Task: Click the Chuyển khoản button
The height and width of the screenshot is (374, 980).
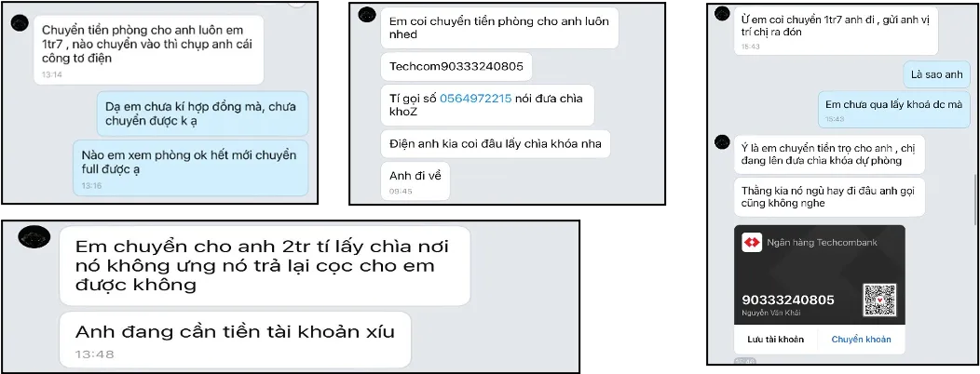Action: tap(861, 339)
